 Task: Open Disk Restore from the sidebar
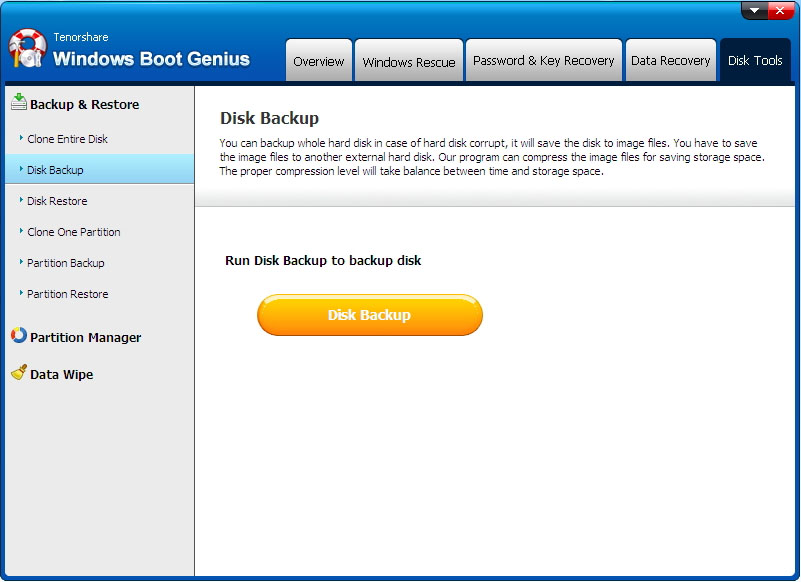pos(57,201)
